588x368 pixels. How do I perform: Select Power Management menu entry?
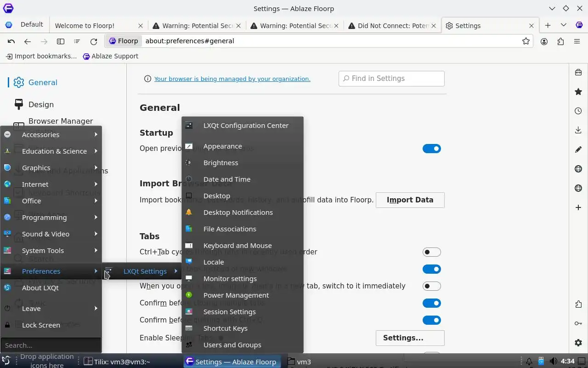tap(243, 295)
